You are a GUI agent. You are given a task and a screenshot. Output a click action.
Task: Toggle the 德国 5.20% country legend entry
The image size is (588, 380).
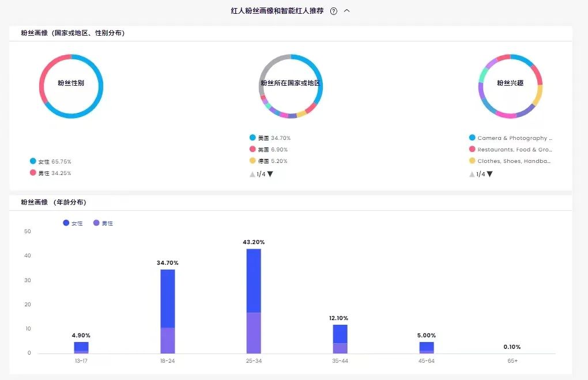tap(269, 161)
